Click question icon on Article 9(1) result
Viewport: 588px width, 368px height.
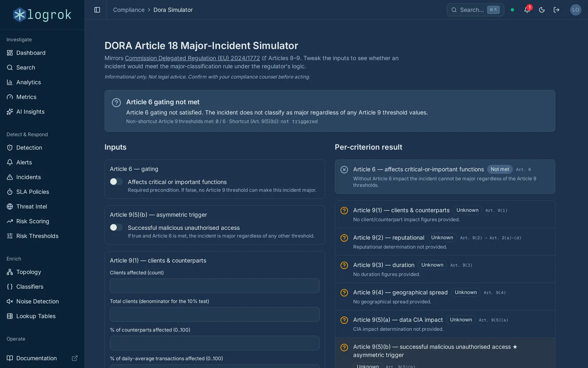point(344,211)
